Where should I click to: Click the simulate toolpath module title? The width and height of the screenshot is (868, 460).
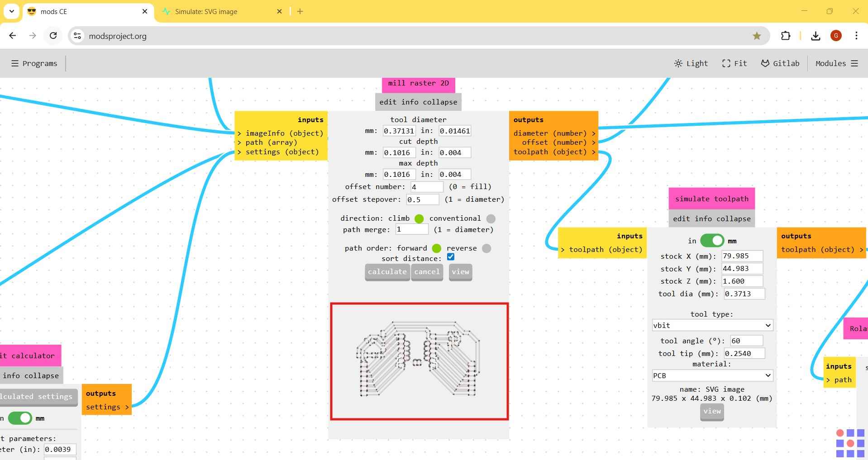712,199
